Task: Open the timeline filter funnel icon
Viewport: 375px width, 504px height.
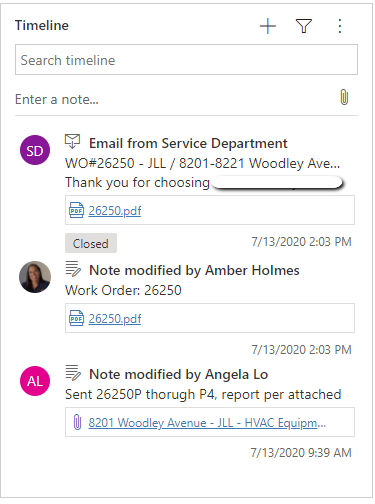Action: pos(304,26)
